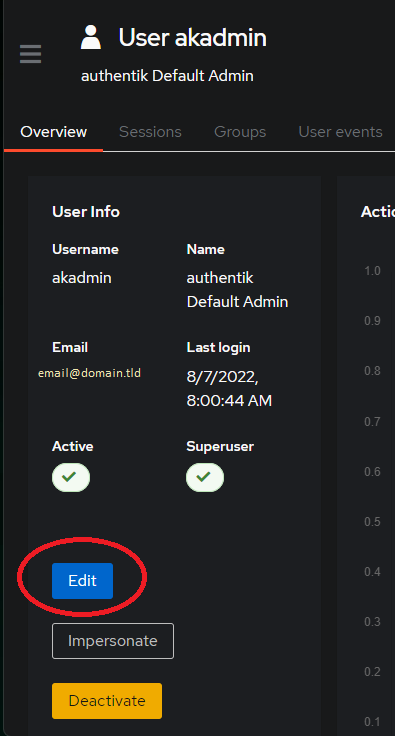Click the 'authentik Default Admin' subtitle under the heading
The height and width of the screenshot is (736, 395).
point(167,76)
